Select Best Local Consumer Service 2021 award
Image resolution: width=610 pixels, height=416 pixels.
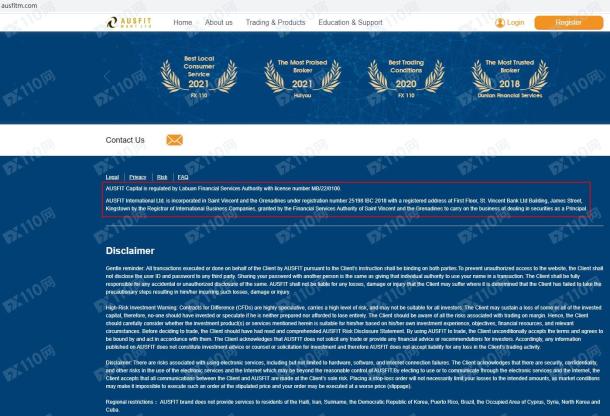199,77
